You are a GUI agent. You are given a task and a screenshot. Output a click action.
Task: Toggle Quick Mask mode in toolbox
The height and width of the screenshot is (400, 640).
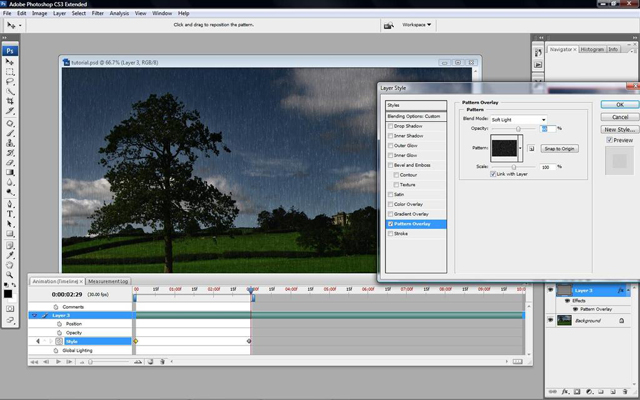pyautogui.click(x=10, y=309)
